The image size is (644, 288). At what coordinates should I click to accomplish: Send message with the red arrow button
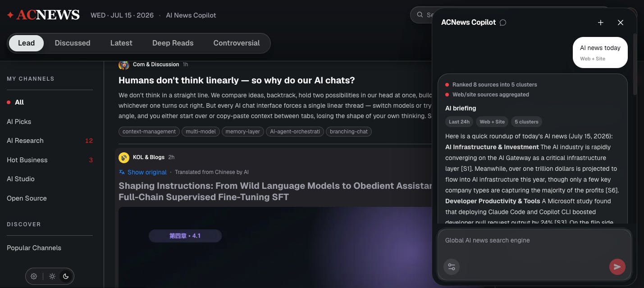pos(617,267)
